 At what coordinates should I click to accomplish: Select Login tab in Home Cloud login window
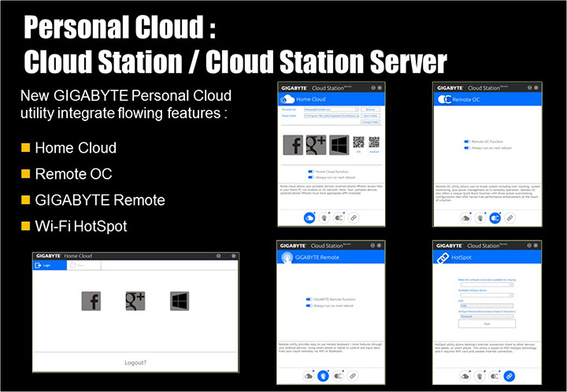click(x=50, y=265)
